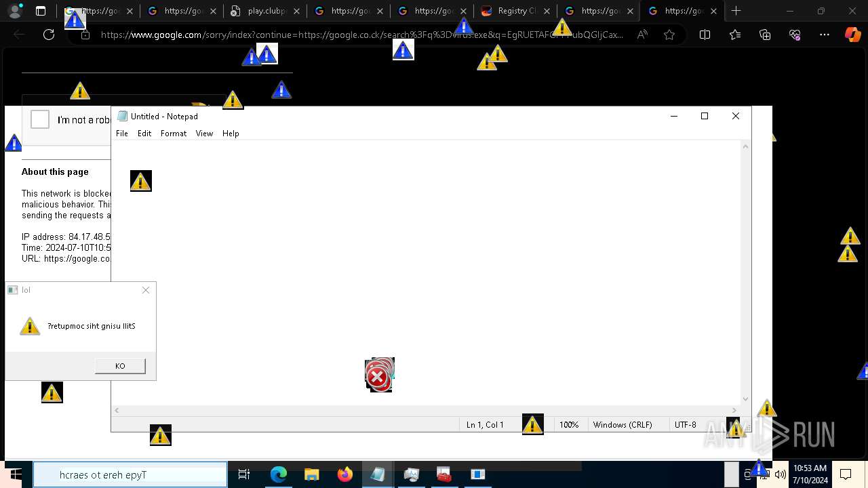Open Notepad Format menu

[174, 134]
